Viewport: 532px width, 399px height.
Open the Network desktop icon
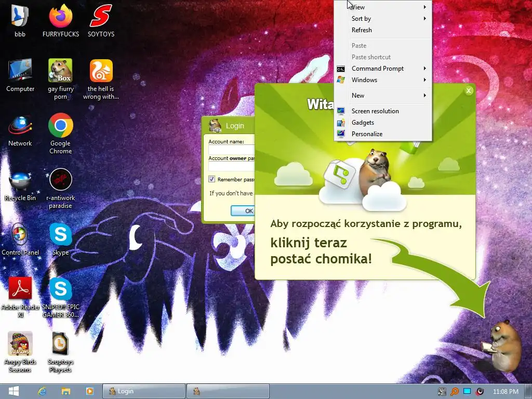(x=20, y=130)
